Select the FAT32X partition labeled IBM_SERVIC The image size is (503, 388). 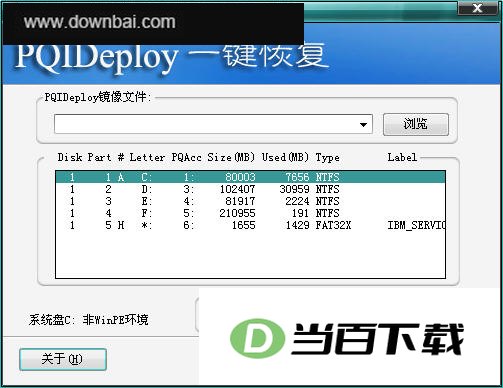(x=250, y=225)
